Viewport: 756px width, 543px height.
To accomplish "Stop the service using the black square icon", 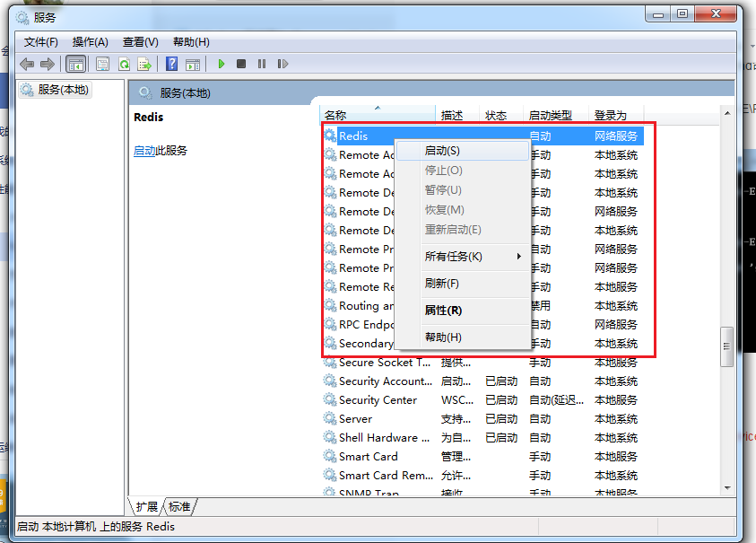I will pos(239,64).
